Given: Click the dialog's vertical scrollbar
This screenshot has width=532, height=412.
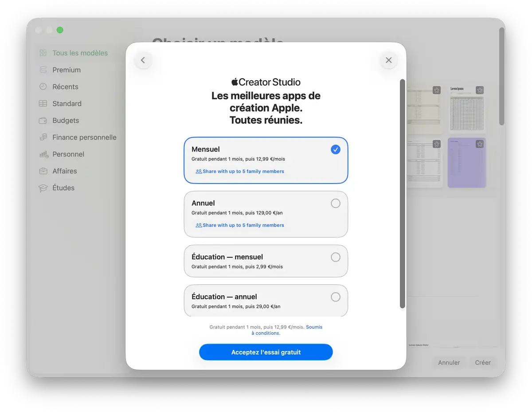Looking at the screenshot, I should (x=403, y=194).
